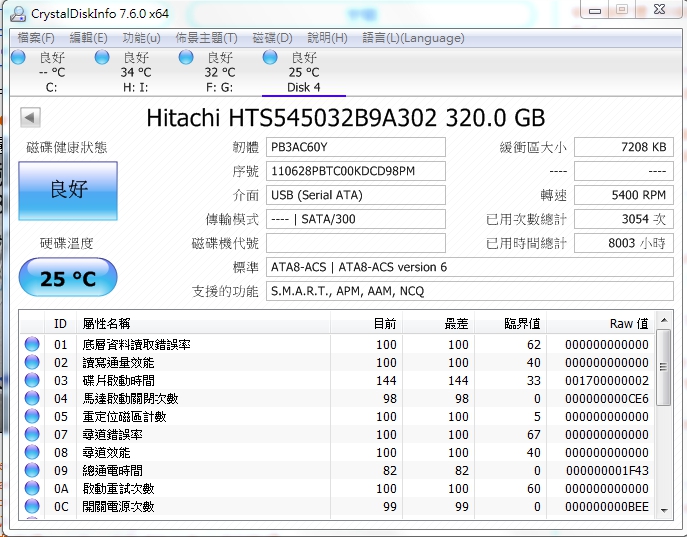Select the 底層資料讀取錯誤率 row
The height and width of the screenshot is (537, 687).
tap(337, 344)
